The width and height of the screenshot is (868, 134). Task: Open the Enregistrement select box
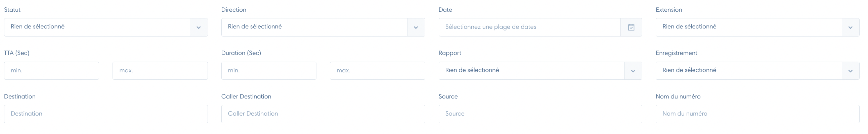[x=757, y=71]
